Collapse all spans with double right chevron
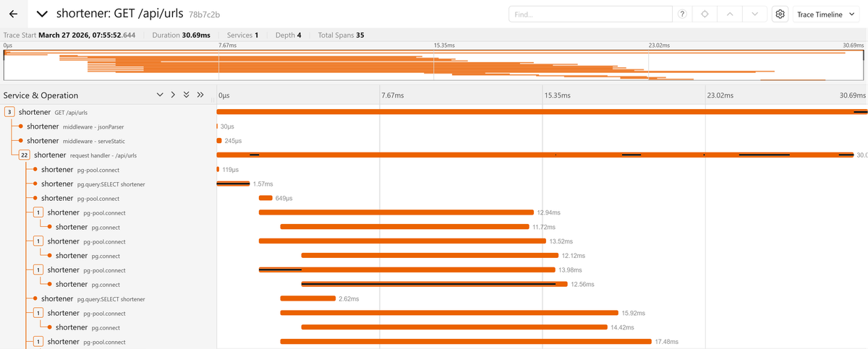The image size is (868, 349). click(200, 95)
